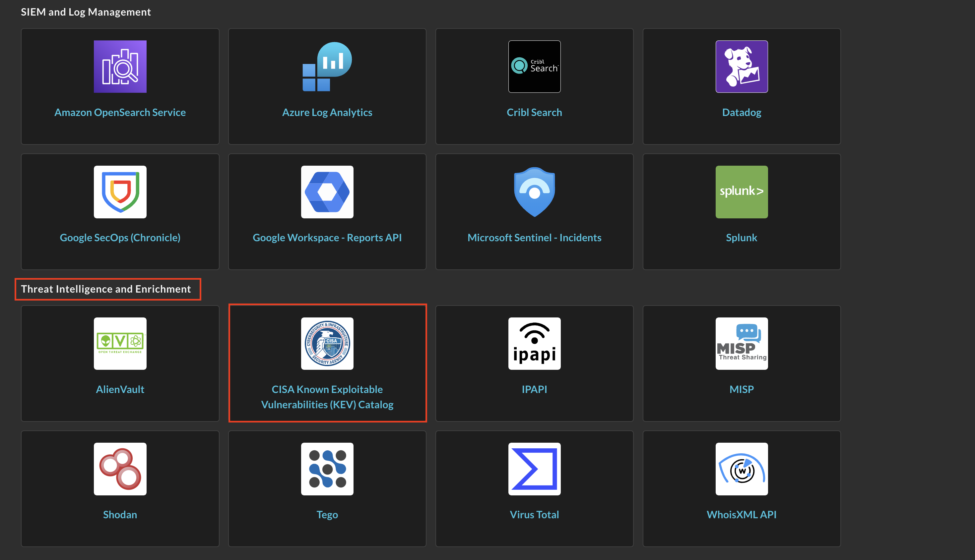
Task: Open the Google SecOps shield icon
Action: pos(120,192)
